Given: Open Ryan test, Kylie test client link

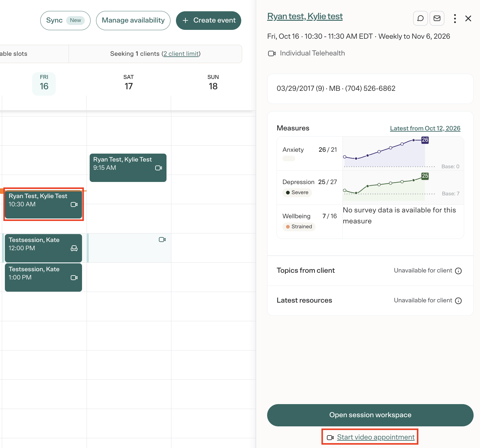Looking at the screenshot, I should click(305, 16).
